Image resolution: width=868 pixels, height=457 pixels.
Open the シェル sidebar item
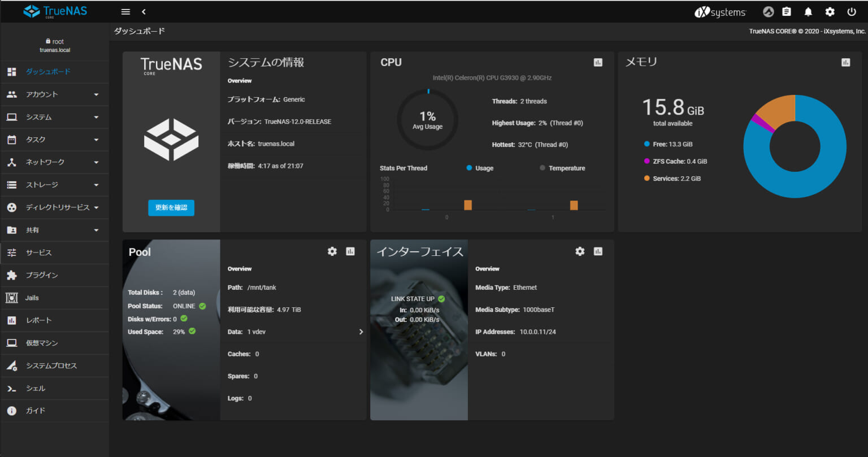point(35,388)
